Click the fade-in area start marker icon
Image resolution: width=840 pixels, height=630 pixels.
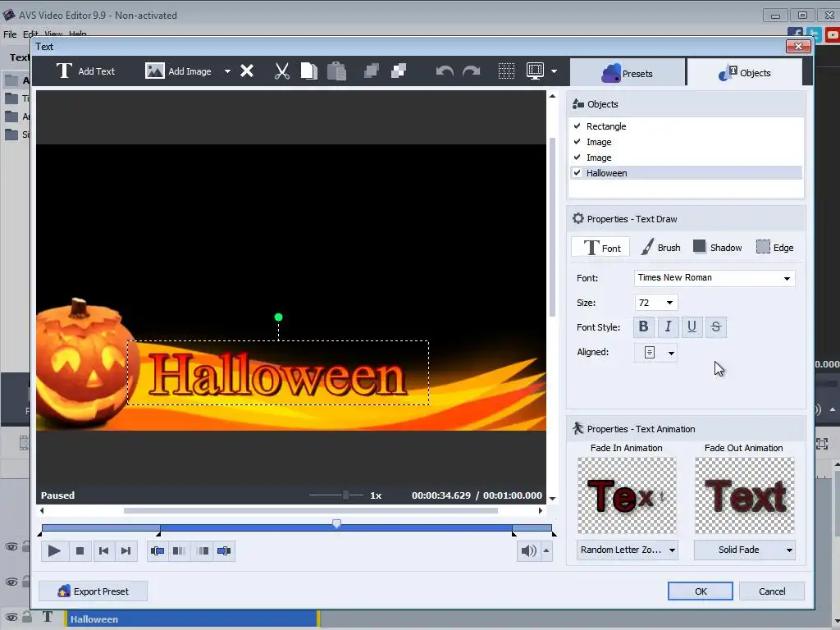(x=157, y=550)
